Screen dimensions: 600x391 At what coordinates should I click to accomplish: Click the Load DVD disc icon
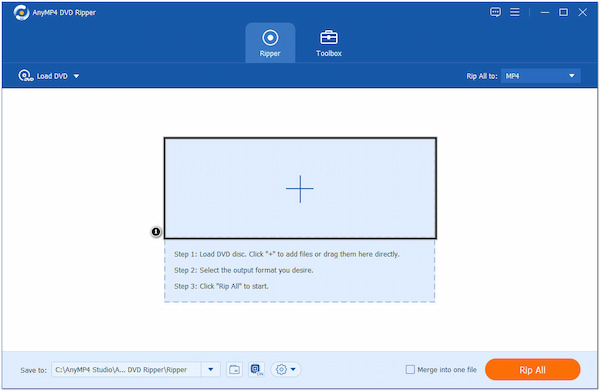[26, 76]
